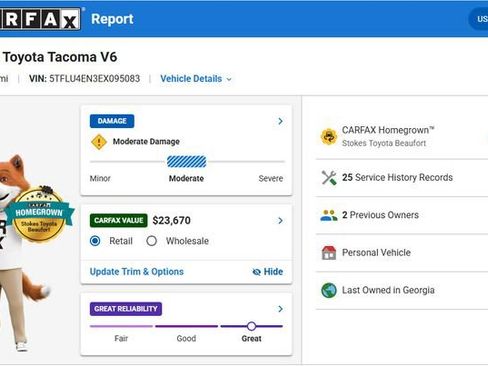Expand the Vehicle Details dropdown
The image size is (488, 366).
196,79
